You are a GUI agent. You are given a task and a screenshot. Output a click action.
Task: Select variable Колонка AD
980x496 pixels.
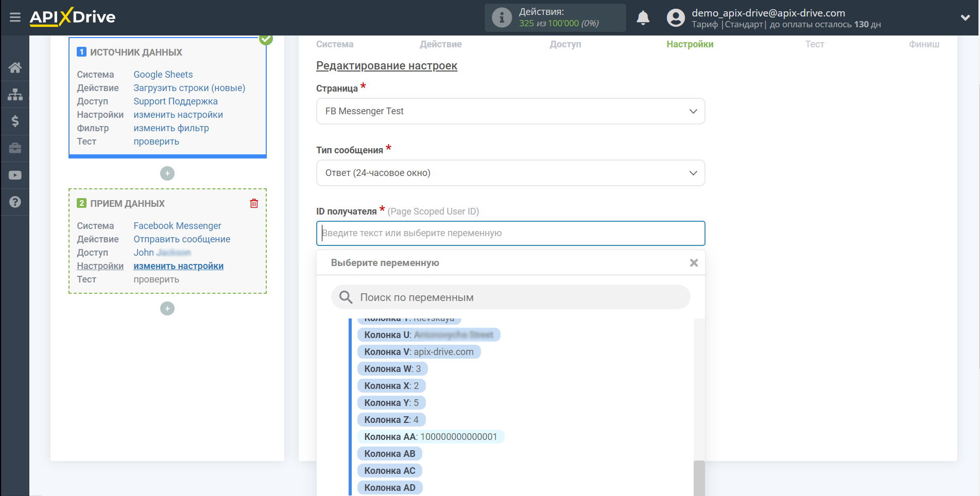click(390, 488)
